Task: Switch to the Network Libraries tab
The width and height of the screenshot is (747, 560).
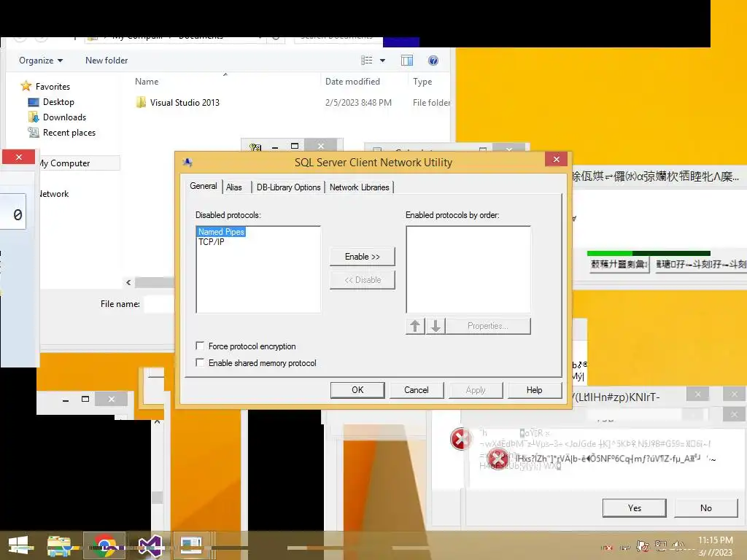Action: (359, 187)
